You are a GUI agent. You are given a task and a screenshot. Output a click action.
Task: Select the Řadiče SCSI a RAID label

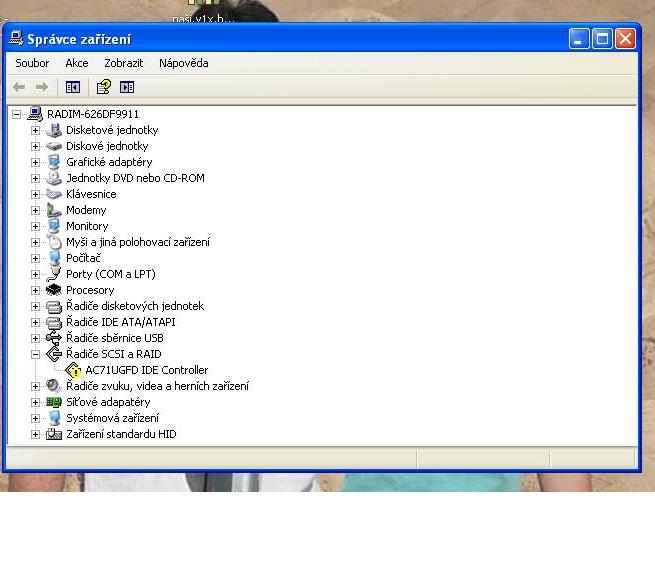point(114,354)
